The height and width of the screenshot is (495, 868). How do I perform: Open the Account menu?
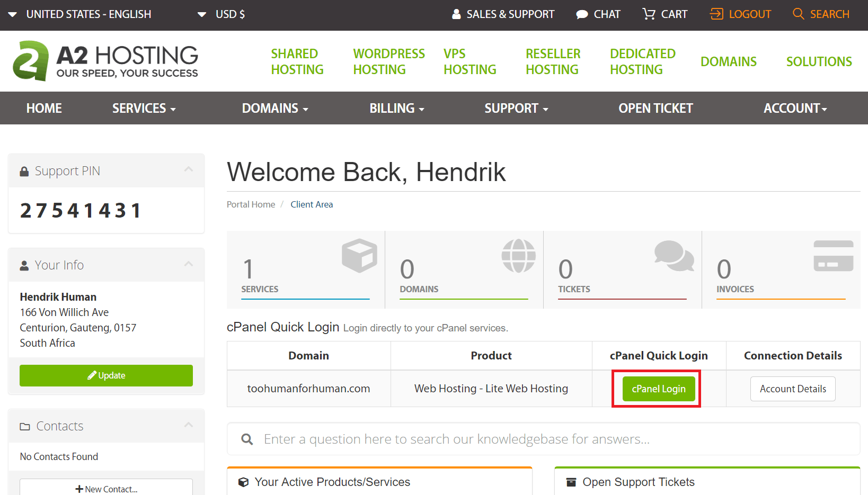(794, 108)
